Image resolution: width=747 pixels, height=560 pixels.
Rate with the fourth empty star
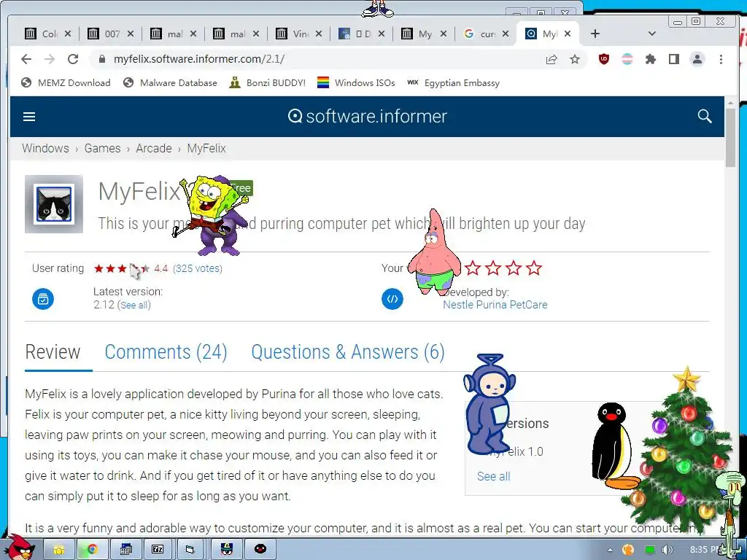pos(514,268)
